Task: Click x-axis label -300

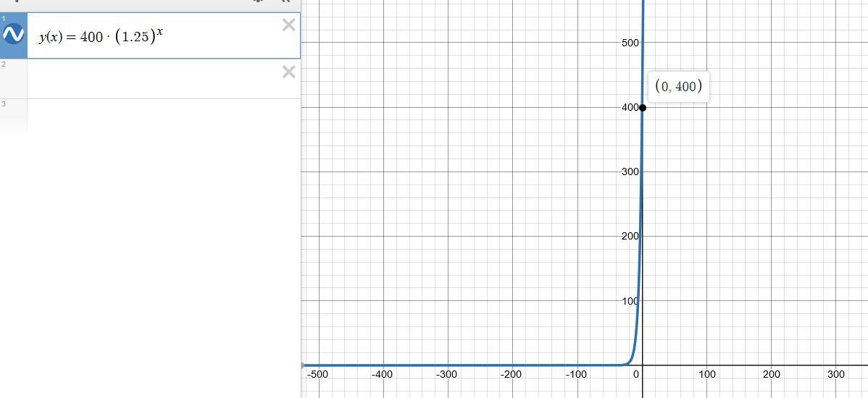Action: [x=447, y=374]
